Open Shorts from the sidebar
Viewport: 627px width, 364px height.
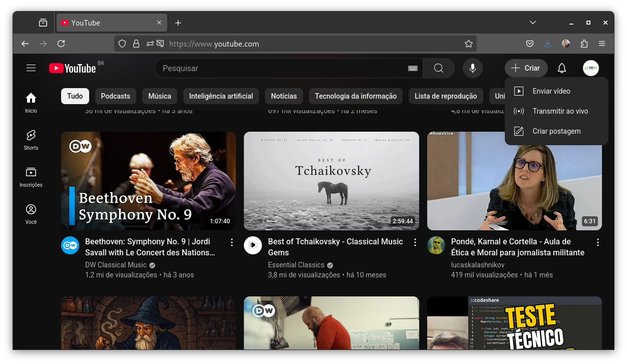point(31,140)
